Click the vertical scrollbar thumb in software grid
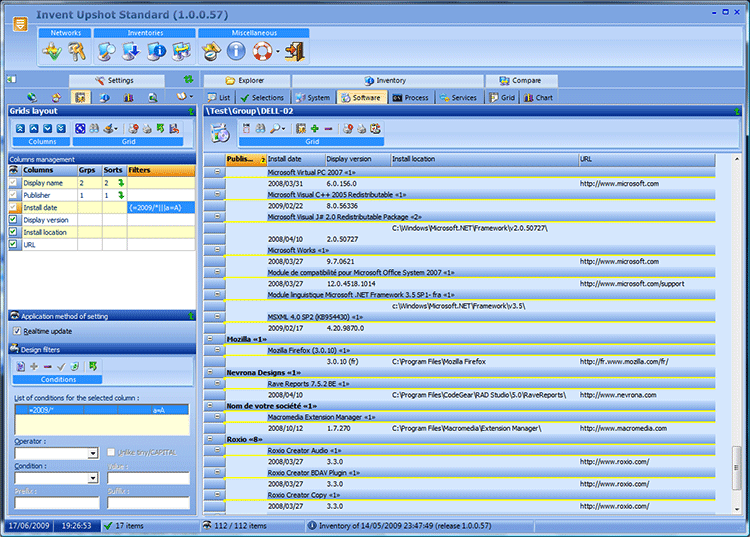 click(737, 468)
